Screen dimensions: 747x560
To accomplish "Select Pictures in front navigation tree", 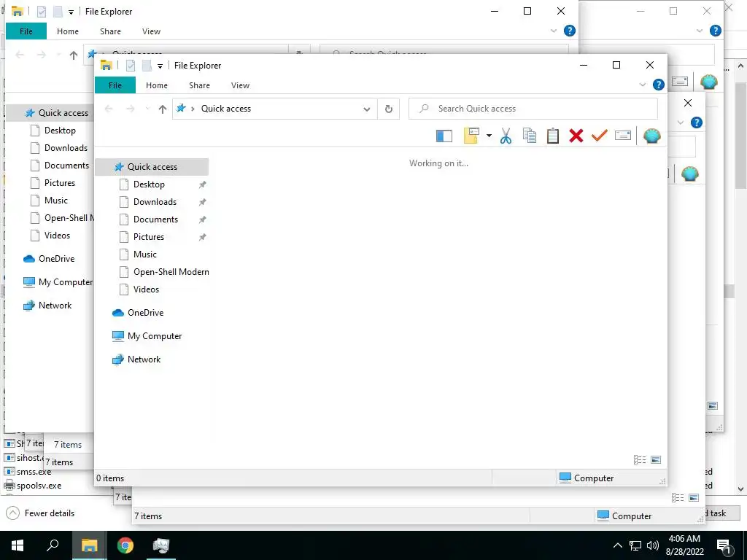I will pos(149,237).
